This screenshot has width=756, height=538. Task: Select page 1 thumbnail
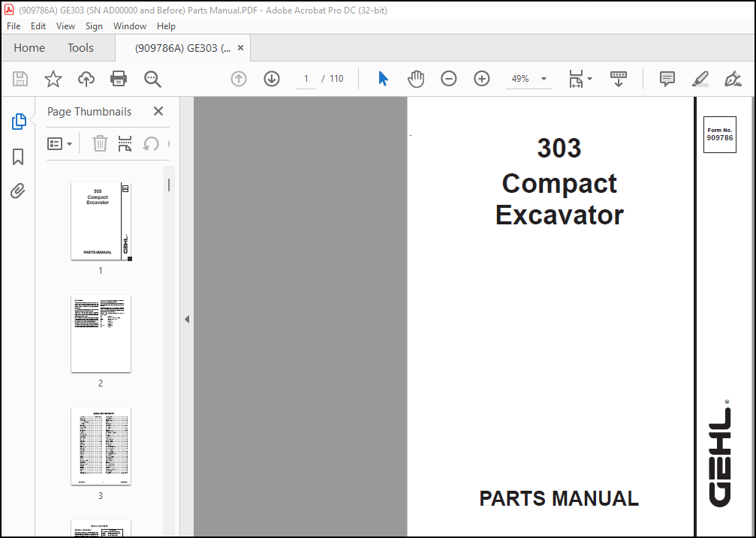[x=101, y=221]
